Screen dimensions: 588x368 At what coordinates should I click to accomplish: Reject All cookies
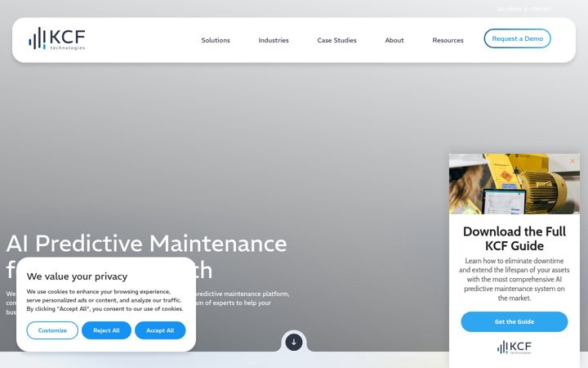106,330
